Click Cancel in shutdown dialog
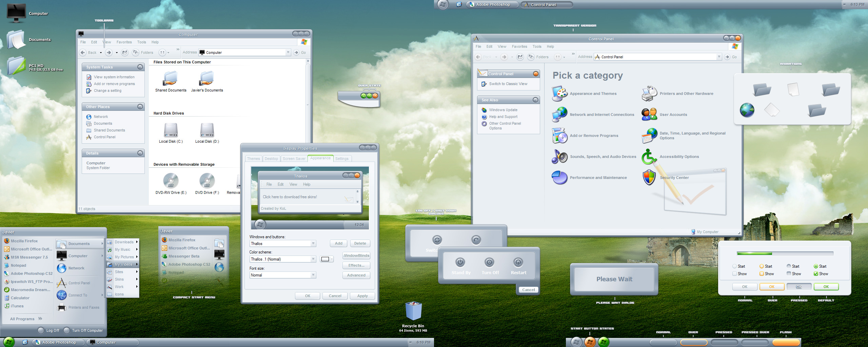 528,290
